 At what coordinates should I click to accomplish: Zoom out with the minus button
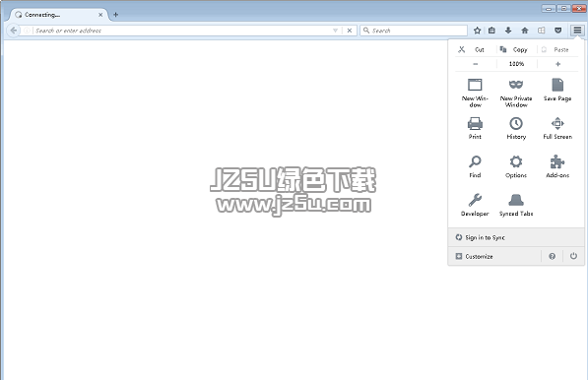476,64
